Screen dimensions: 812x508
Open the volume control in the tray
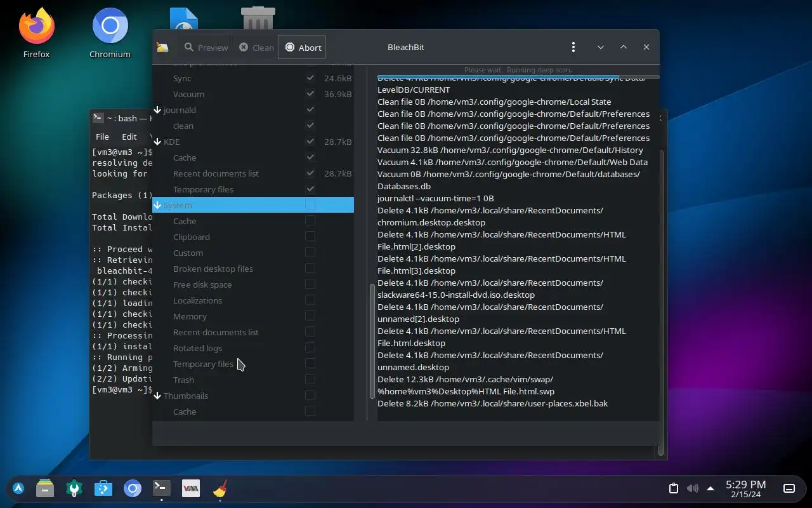click(x=692, y=488)
